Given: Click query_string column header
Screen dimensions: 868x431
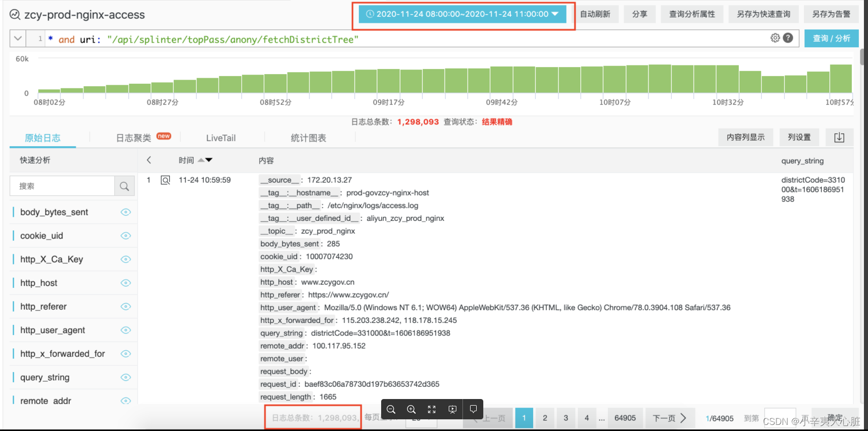Looking at the screenshot, I should pyautogui.click(x=802, y=161).
